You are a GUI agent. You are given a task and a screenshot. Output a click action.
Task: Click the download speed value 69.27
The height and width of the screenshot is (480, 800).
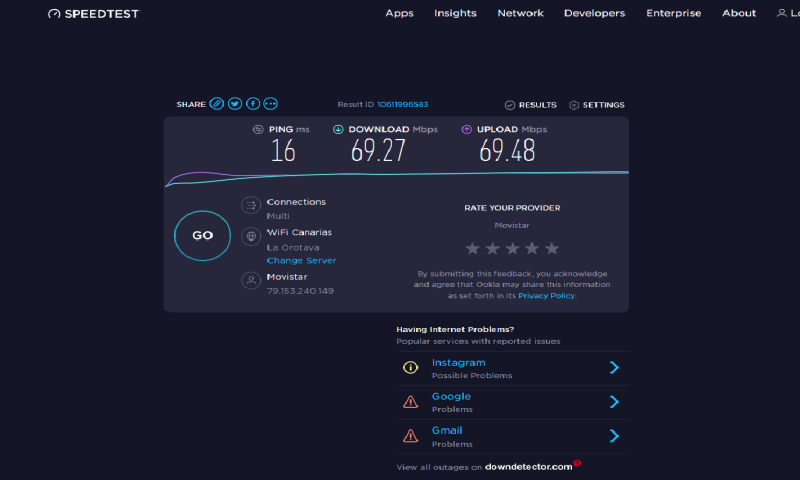pyautogui.click(x=378, y=150)
